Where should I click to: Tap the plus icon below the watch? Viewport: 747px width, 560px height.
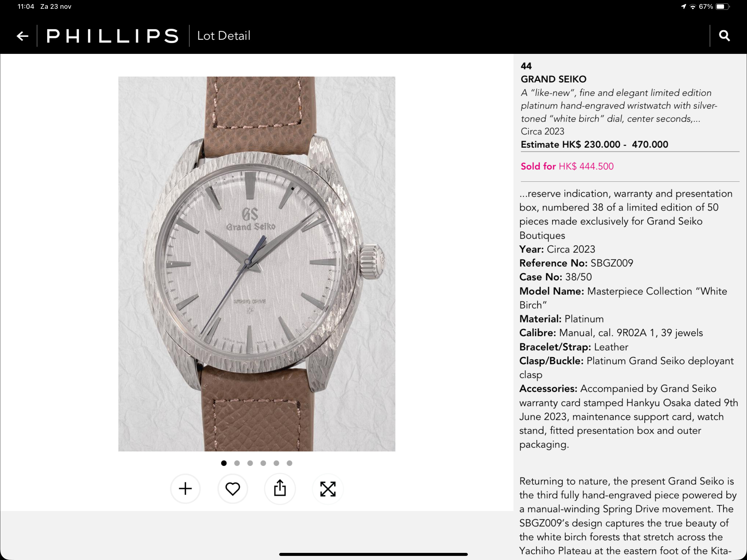tap(185, 489)
